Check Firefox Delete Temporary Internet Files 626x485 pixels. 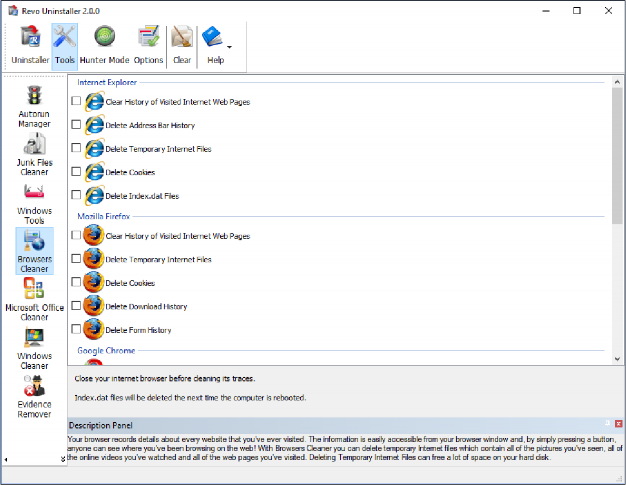(x=76, y=259)
